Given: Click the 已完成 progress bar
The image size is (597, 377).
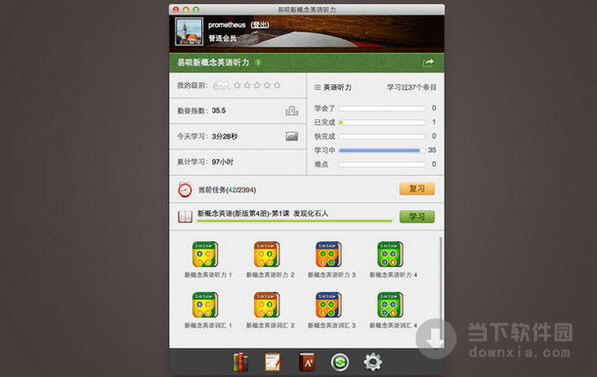Looking at the screenshot, I should point(382,122).
